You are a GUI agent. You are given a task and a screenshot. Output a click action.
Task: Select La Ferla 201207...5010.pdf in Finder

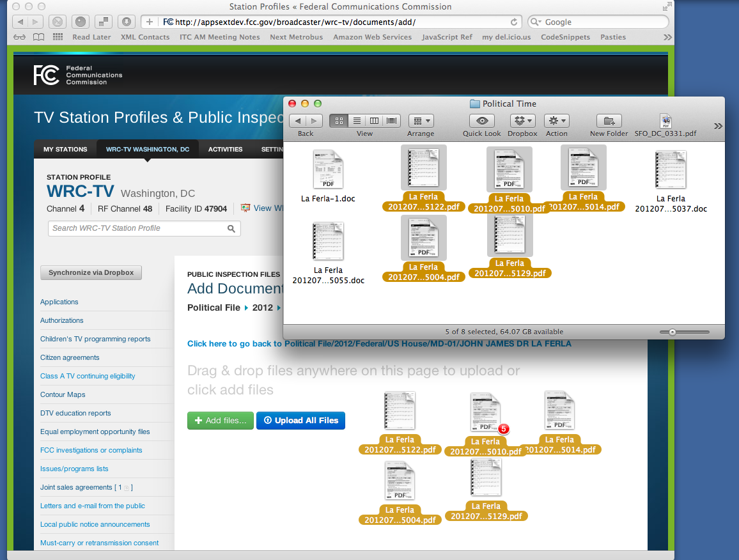(x=510, y=169)
